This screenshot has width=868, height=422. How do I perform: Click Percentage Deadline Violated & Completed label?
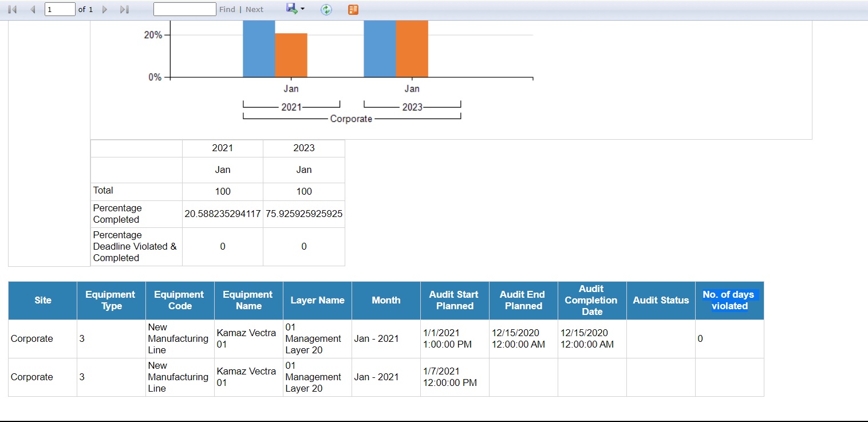click(135, 247)
